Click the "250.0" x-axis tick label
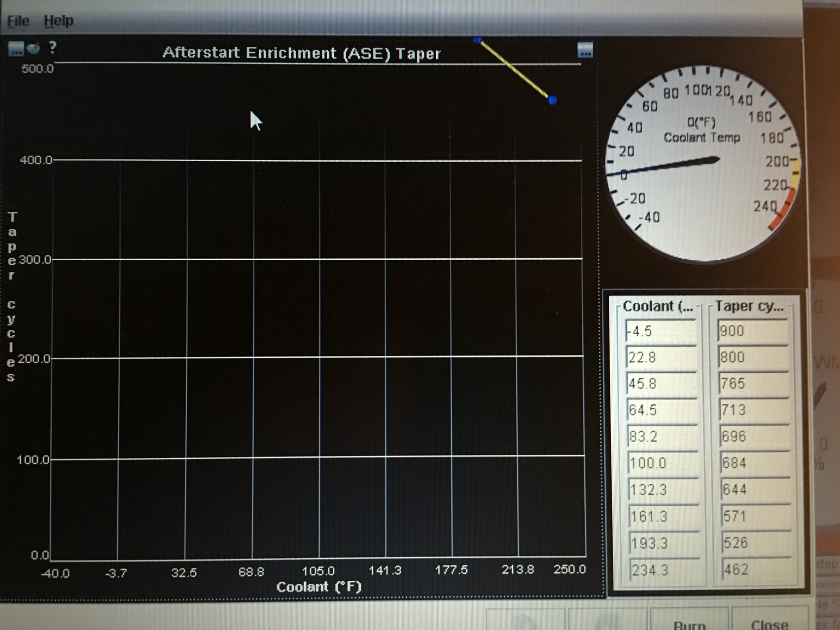The image size is (840, 630). point(569,569)
